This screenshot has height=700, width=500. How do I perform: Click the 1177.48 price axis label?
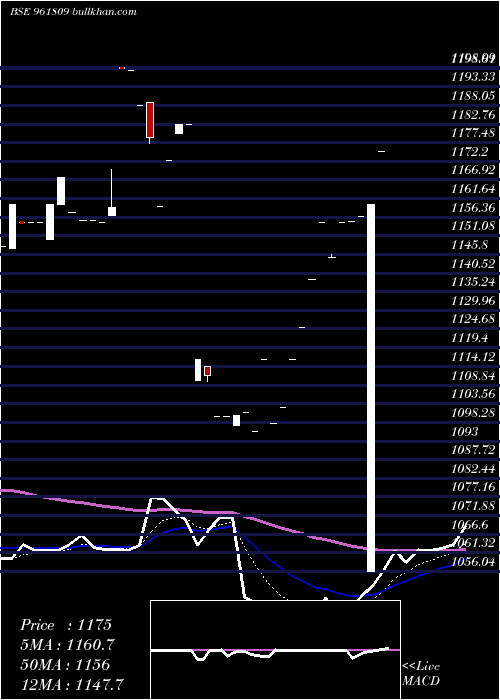(x=473, y=133)
